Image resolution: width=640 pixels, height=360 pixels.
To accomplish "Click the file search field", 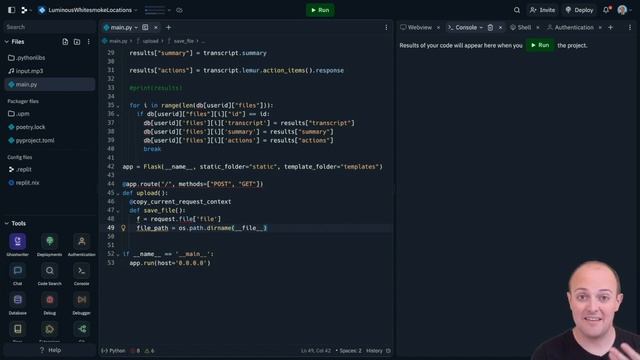I will tap(50, 27).
